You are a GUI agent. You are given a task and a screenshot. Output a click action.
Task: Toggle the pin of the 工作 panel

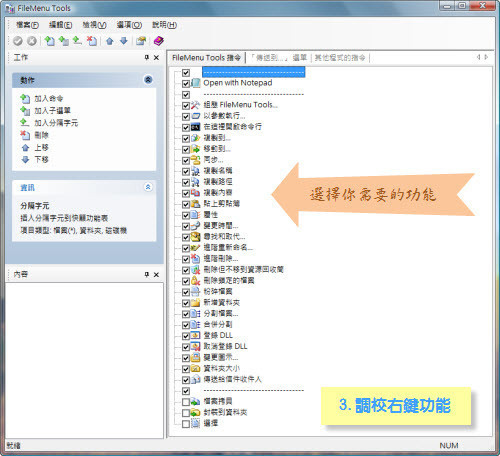[147, 58]
